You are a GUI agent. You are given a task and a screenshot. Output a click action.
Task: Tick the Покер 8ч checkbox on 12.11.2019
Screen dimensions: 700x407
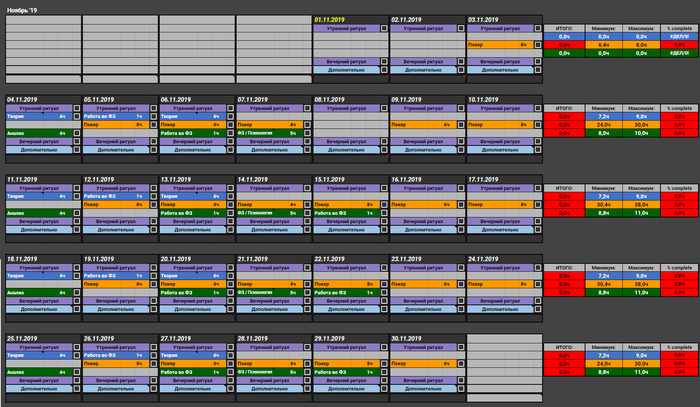click(x=154, y=204)
